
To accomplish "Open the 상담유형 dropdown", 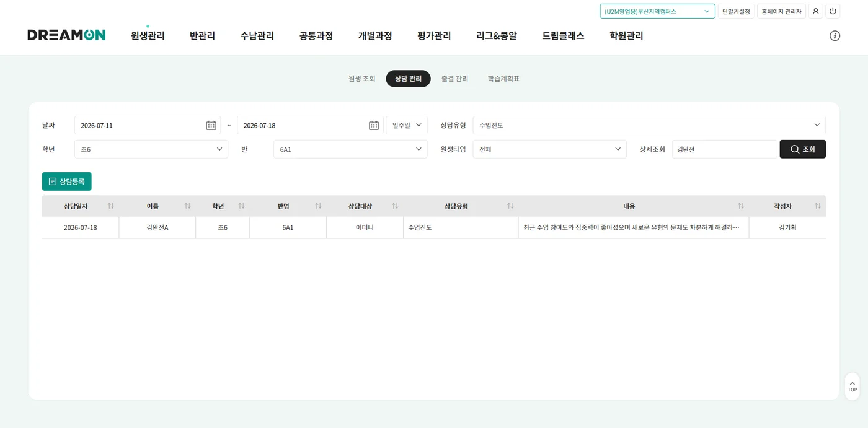I will [x=649, y=125].
